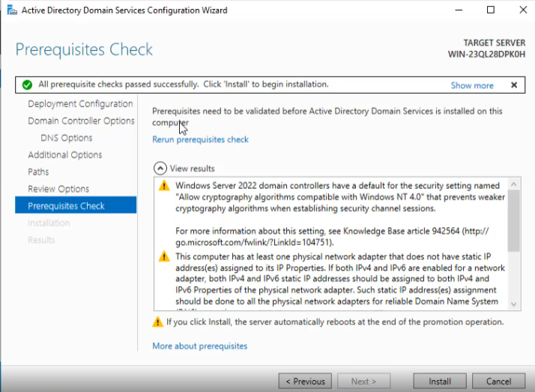The image size is (535, 392).
Task: Cancel the configuration wizard
Action: click(498, 381)
